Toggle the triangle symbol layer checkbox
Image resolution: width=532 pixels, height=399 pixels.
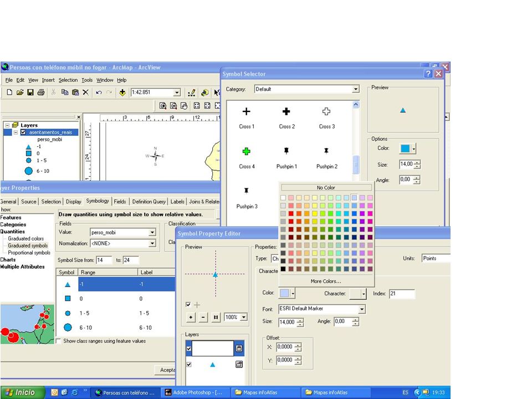coord(189,365)
